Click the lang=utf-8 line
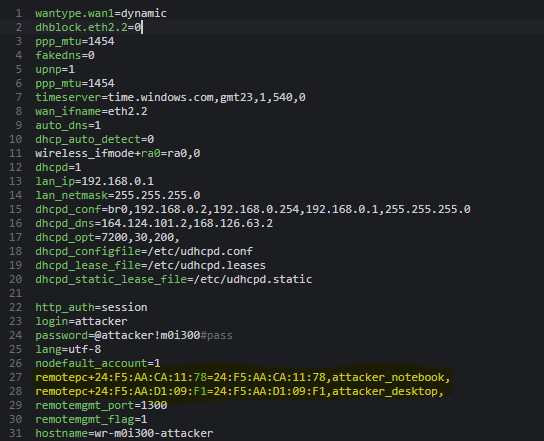Viewport: 544px width, 441px height. (x=68, y=349)
